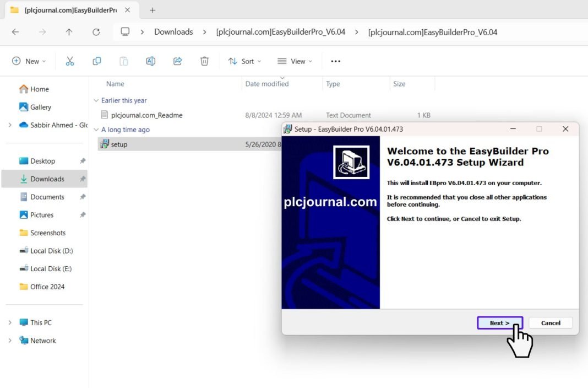Click the Delete trash icon

(204, 61)
